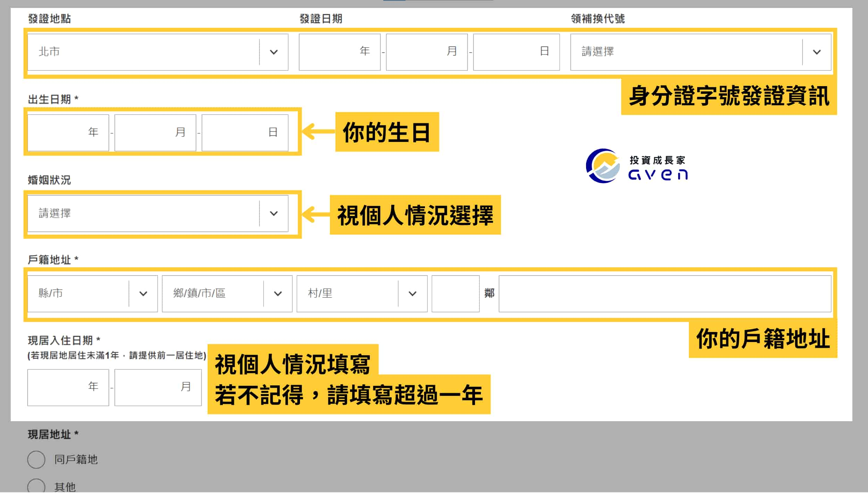Image resolution: width=868 pixels, height=493 pixels.
Task: Open the 領補換代號 dropdown
Action: [701, 52]
